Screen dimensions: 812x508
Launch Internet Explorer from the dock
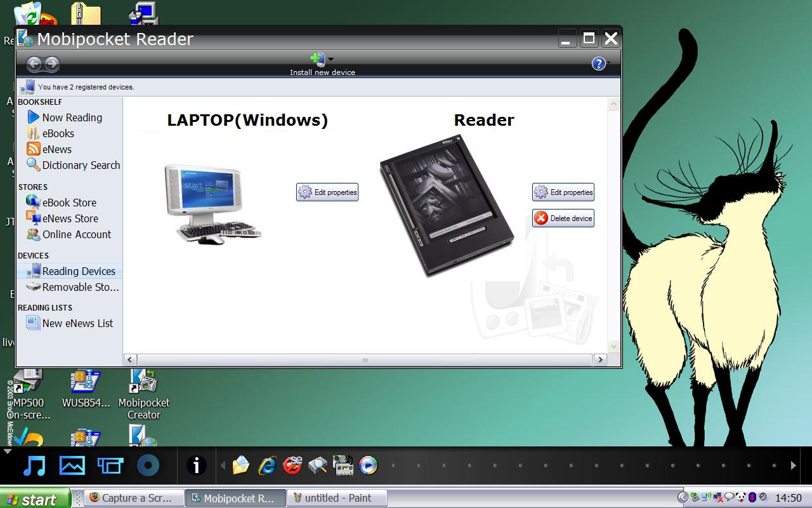point(267,465)
